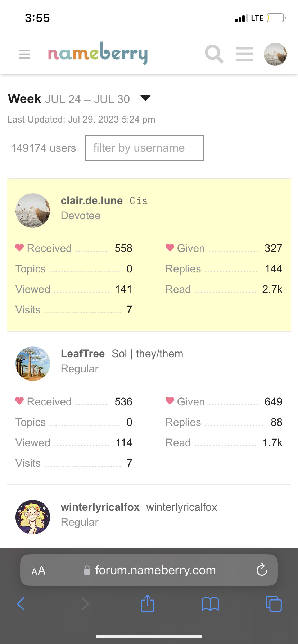Click clair.de.lune's avatar picture
The width and height of the screenshot is (298, 644).
(x=33, y=211)
